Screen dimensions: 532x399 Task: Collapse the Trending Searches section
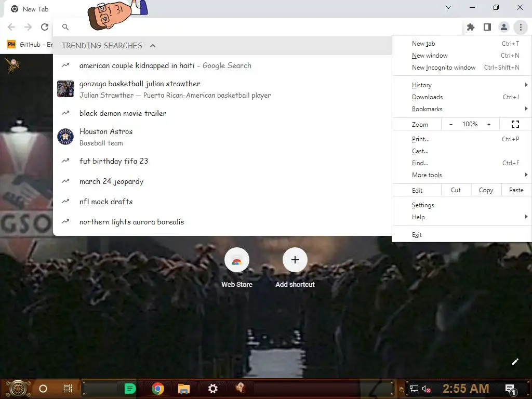(x=153, y=46)
